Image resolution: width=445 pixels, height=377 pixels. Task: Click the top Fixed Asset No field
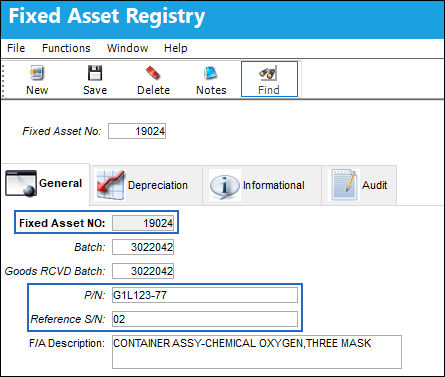tap(137, 131)
